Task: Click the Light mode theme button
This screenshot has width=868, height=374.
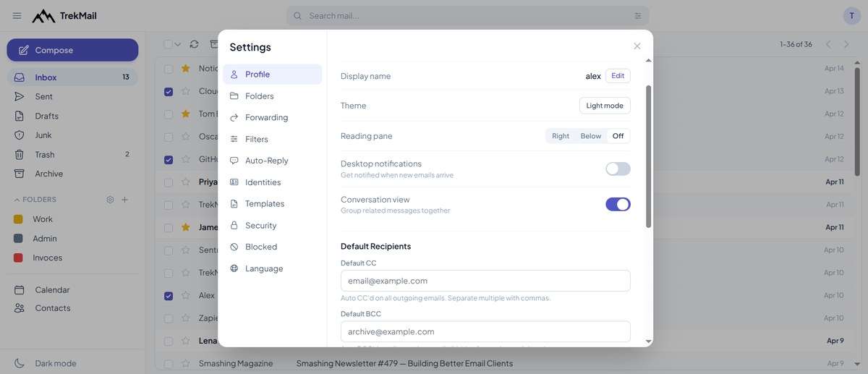Action: tap(605, 106)
